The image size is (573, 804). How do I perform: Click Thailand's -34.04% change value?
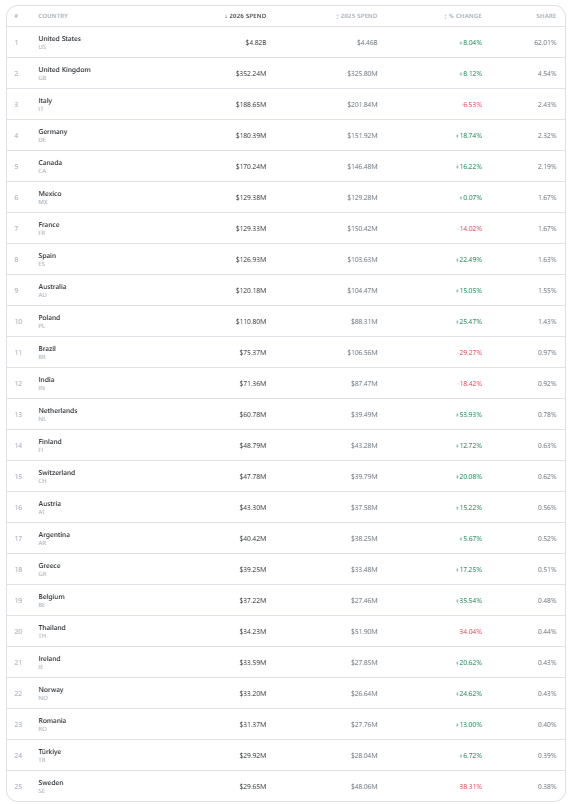pos(469,632)
